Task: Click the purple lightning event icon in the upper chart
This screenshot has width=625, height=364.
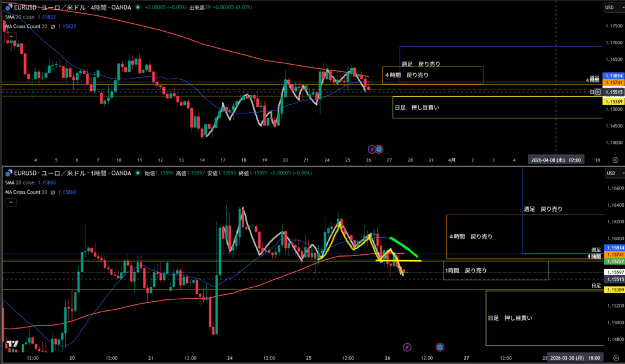Action: tap(371, 149)
